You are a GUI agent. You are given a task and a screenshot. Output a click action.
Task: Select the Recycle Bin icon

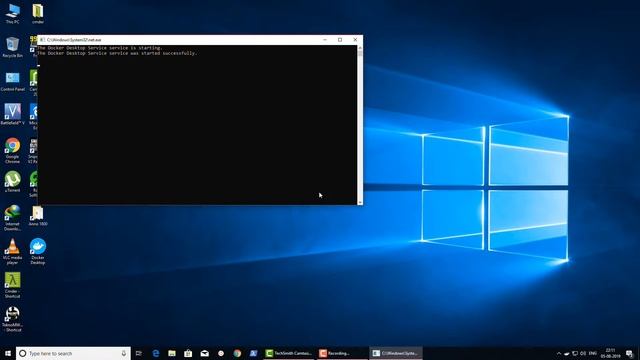[x=12, y=47]
